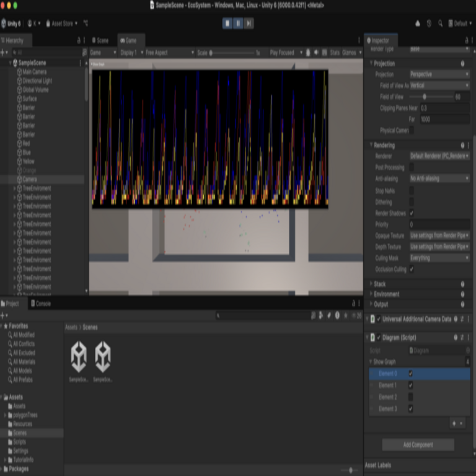The height and width of the screenshot is (476, 476).
Task: Switch to the Scene tab
Action: pyautogui.click(x=102, y=40)
